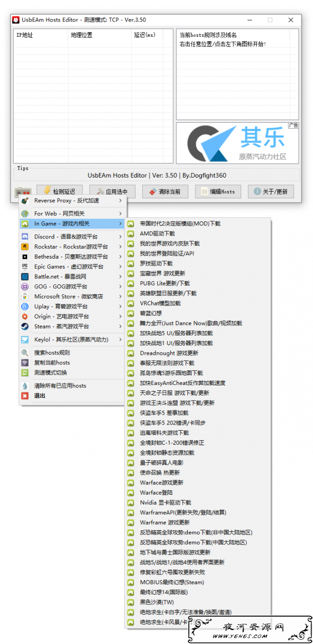Click the Wi-Fi icon for 复制当前hosts
The image size is (313, 644).
point(25,363)
